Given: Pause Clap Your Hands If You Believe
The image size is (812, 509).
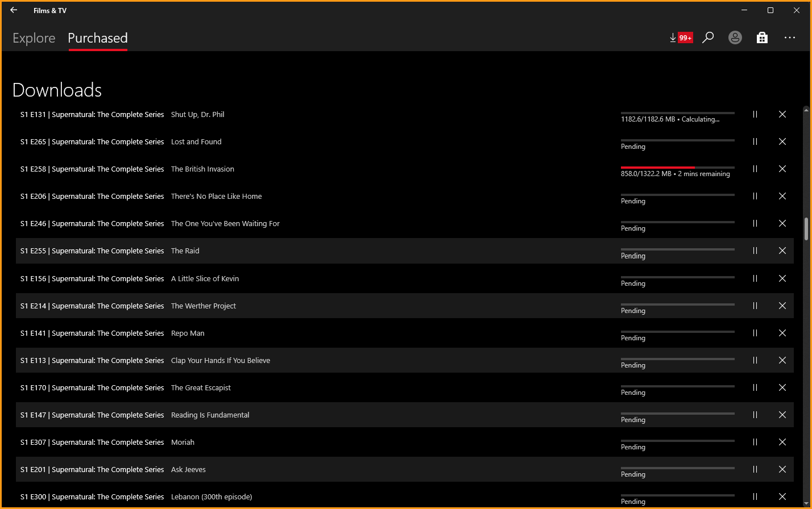Looking at the screenshot, I should point(755,360).
